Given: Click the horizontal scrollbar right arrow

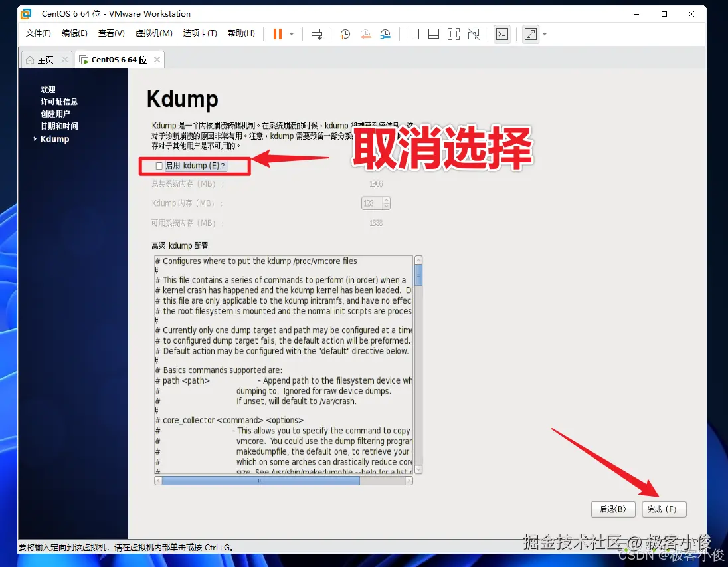Looking at the screenshot, I should pyautogui.click(x=409, y=481).
